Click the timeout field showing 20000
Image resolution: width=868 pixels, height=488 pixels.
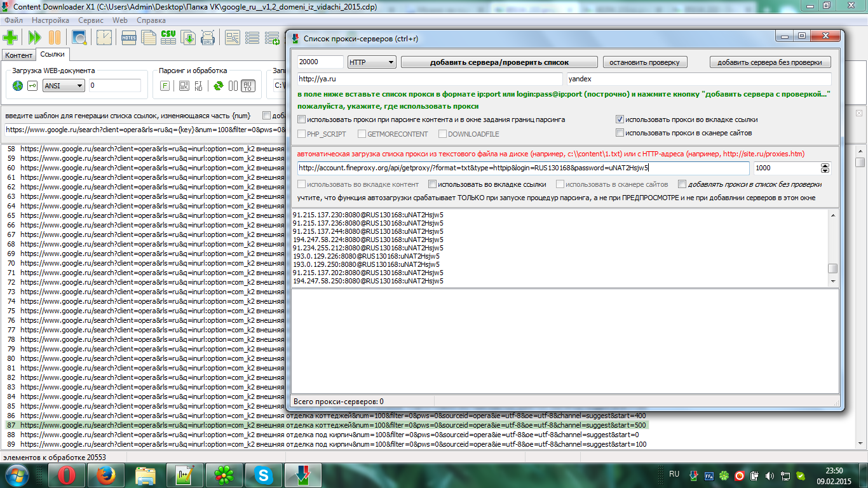[x=320, y=62]
